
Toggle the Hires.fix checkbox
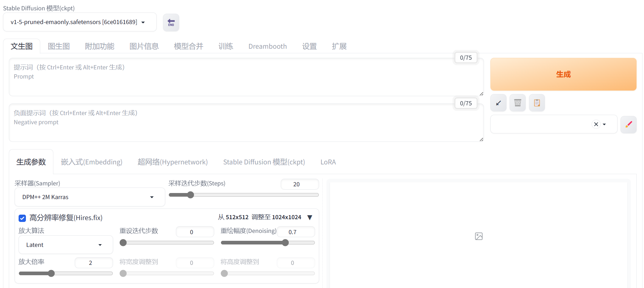[x=22, y=218]
